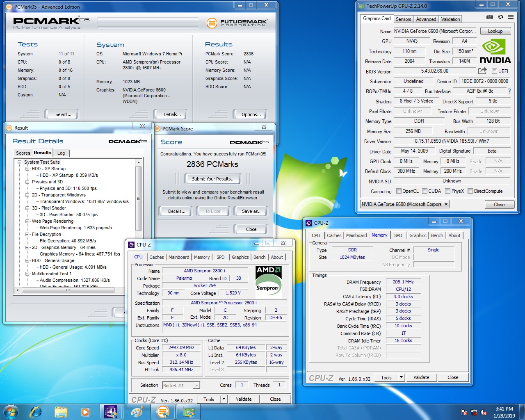Viewport: 525px width, 420px height.
Task: Toggle the CUDA checkbox
Action: pyautogui.click(x=425, y=191)
